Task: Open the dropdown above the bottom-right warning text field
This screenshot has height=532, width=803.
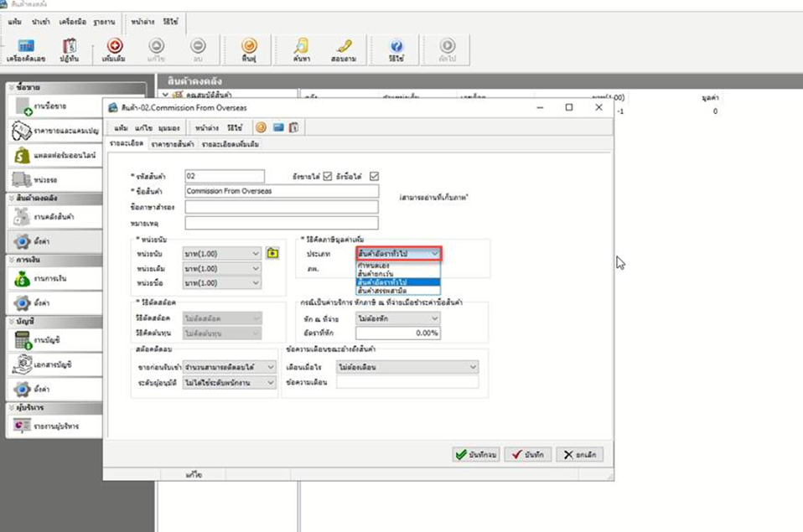Action: (407, 367)
